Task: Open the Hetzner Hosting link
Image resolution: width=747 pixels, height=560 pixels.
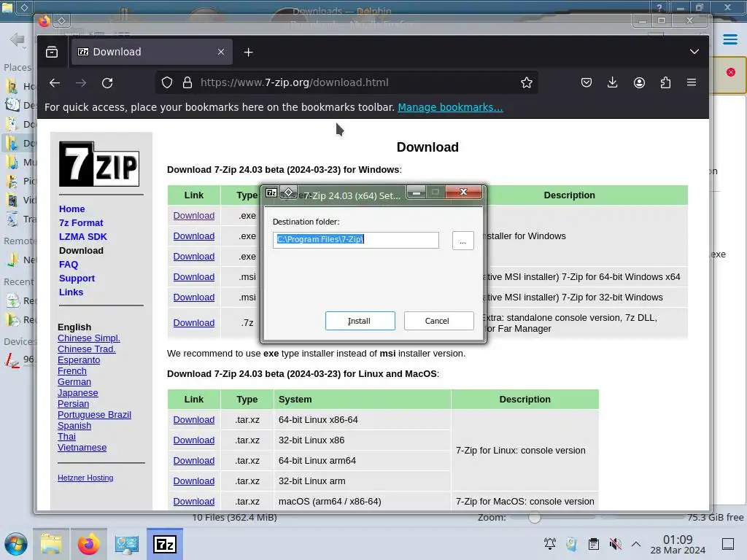Action: point(85,478)
